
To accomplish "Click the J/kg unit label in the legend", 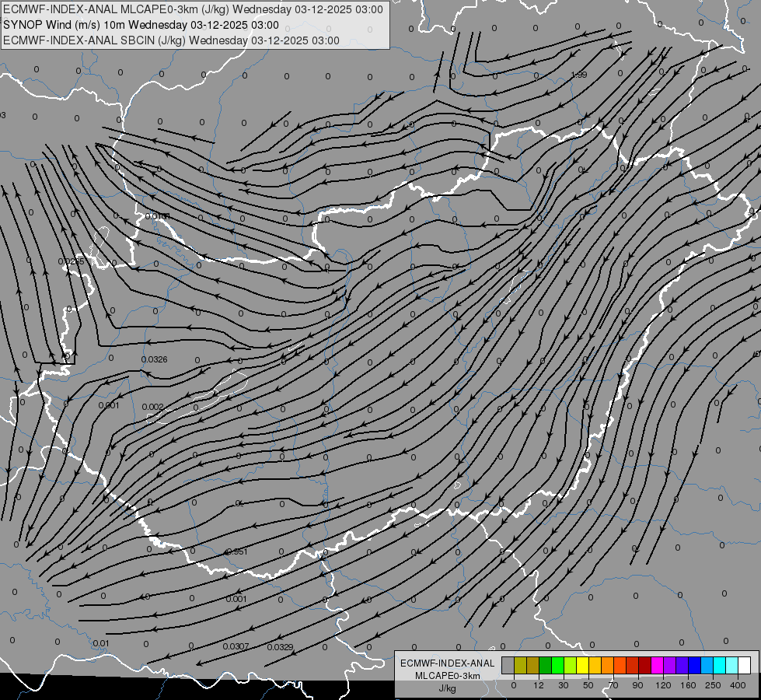I will (448, 688).
